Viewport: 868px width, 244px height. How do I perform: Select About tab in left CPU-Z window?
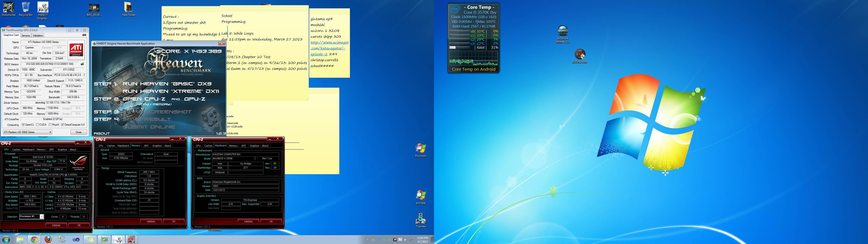coord(73,150)
